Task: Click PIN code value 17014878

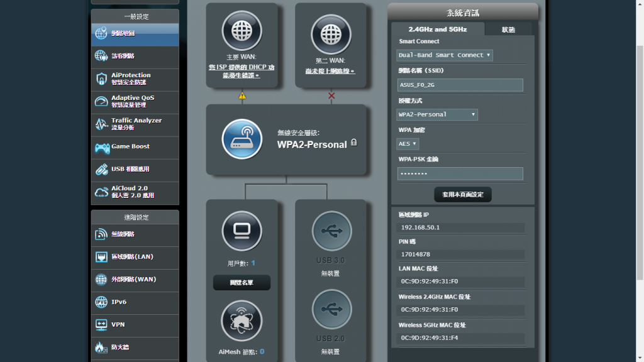Action: click(415, 255)
